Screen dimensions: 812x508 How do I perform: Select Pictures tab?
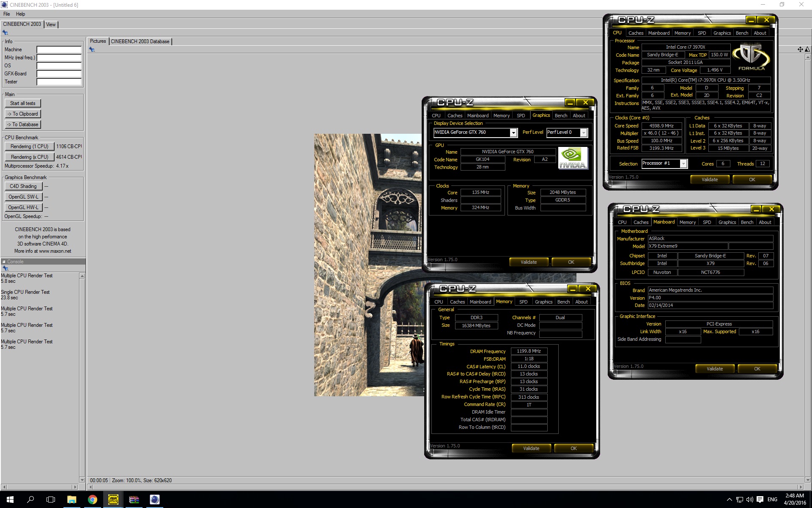coord(98,41)
